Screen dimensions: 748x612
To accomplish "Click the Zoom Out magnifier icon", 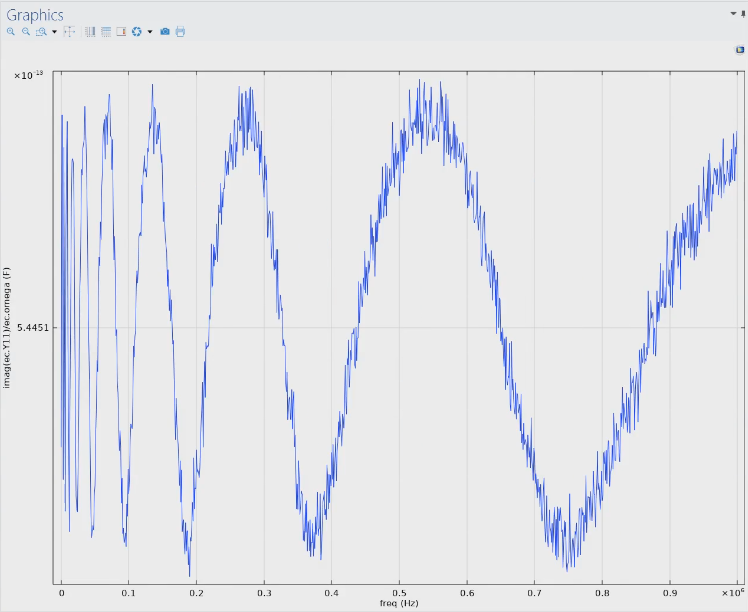I will [x=26, y=32].
